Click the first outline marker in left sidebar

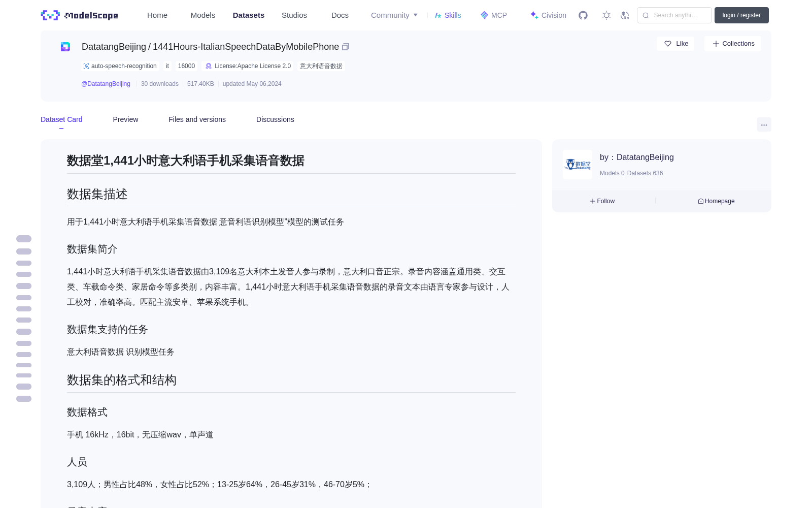(x=24, y=239)
